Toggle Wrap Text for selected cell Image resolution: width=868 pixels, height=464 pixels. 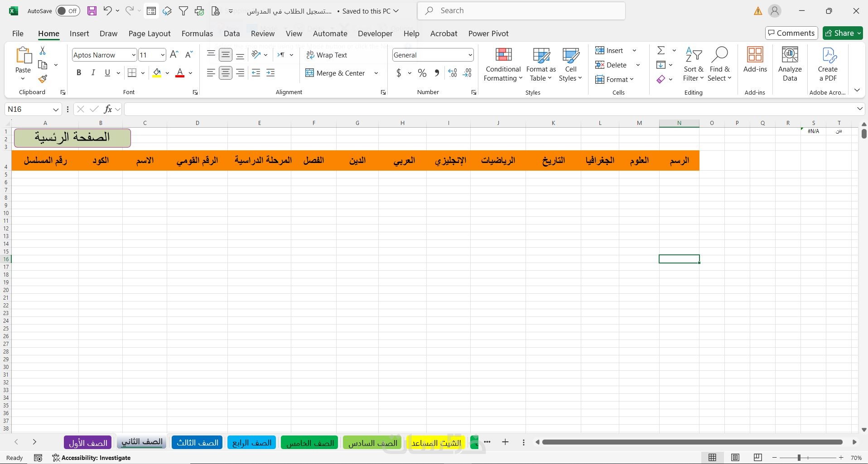pos(327,55)
